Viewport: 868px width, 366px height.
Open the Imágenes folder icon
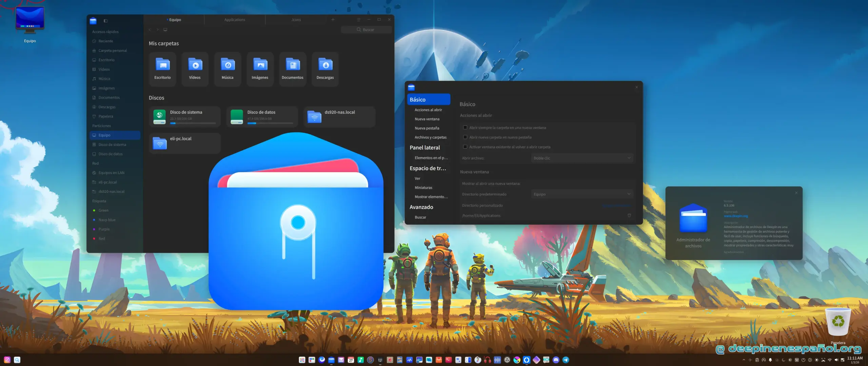click(x=260, y=69)
